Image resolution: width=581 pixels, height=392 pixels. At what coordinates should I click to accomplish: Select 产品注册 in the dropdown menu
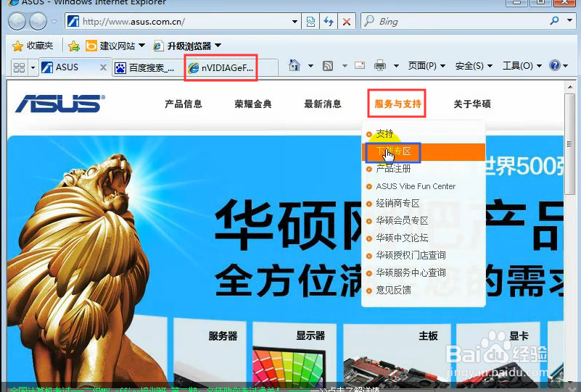[x=424, y=169]
